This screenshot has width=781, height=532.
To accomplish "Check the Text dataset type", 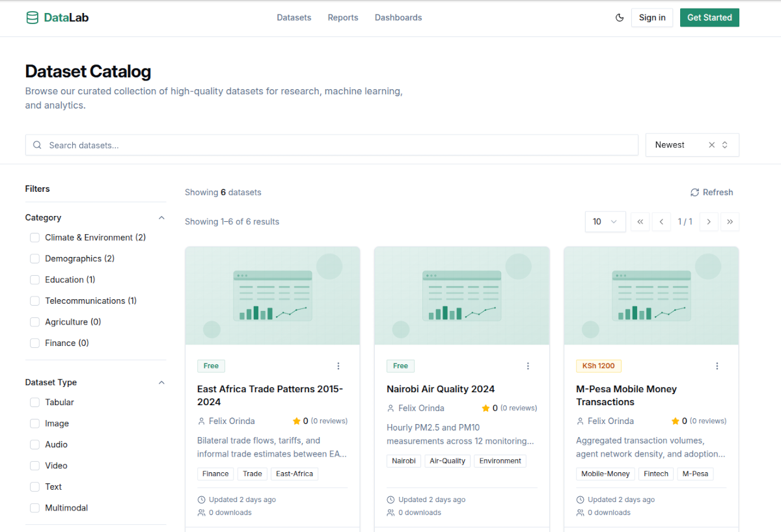I will tap(35, 487).
